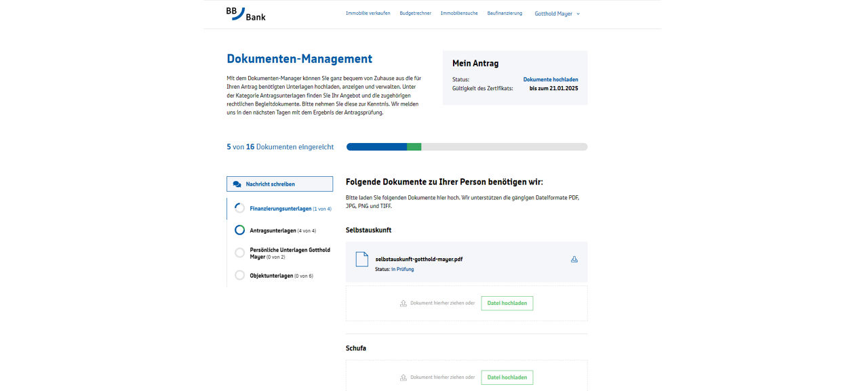The height and width of the screenshot is (391, 868).
Task: Click the Nachricht schreiben button
Action: 279,184
